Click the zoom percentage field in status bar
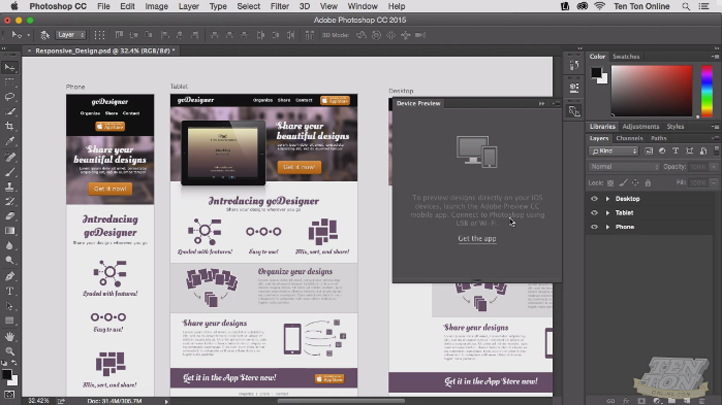 [39, 401]
